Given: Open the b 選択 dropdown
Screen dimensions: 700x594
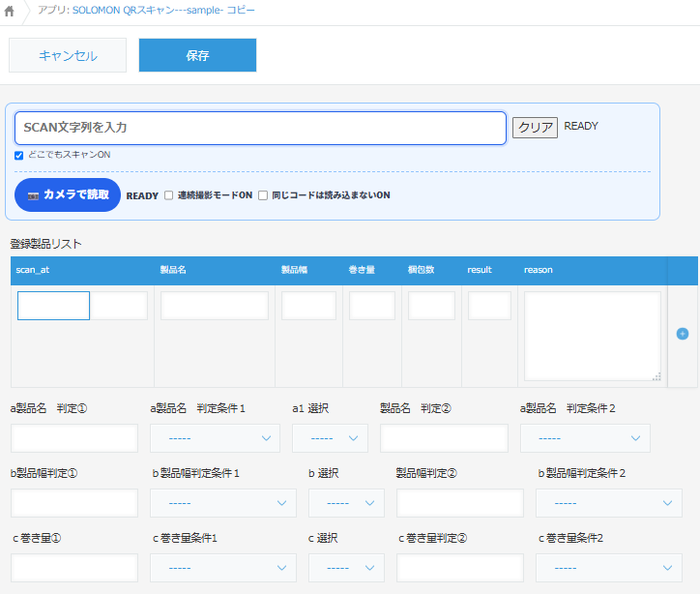Looking at the screenshot, I should click(346, 503).
